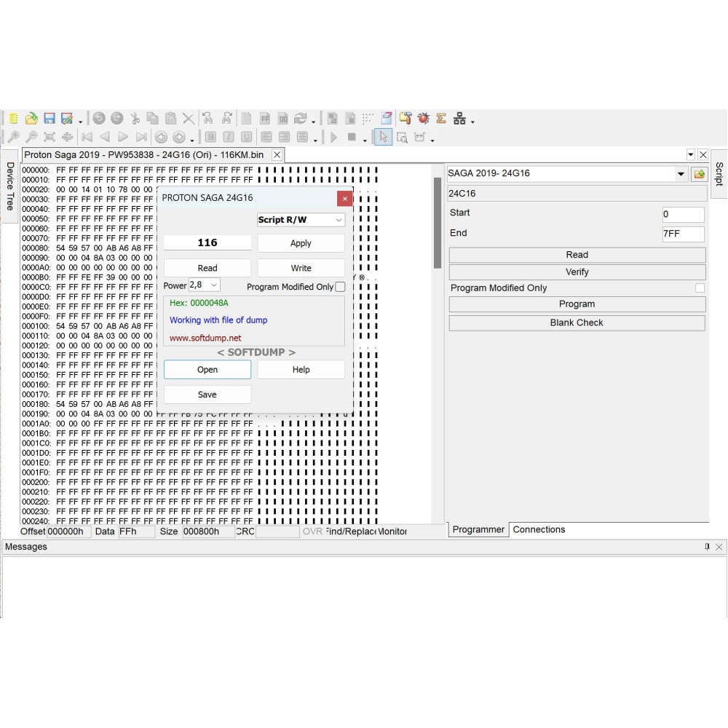728x728 pixels.
Task: Open the Find/Replace tab
Action: tap(351, 531)
